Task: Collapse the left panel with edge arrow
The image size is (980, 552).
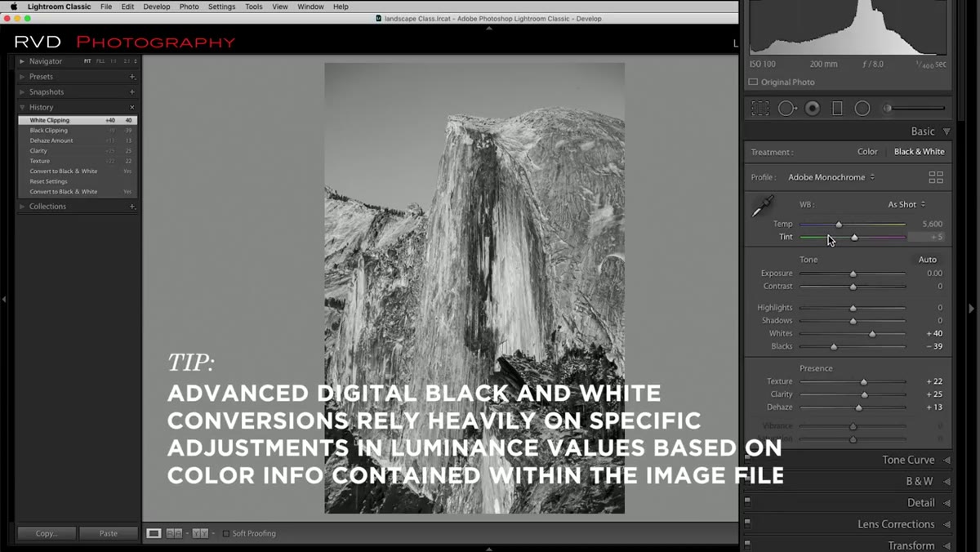Action: (x=4, y=300)
